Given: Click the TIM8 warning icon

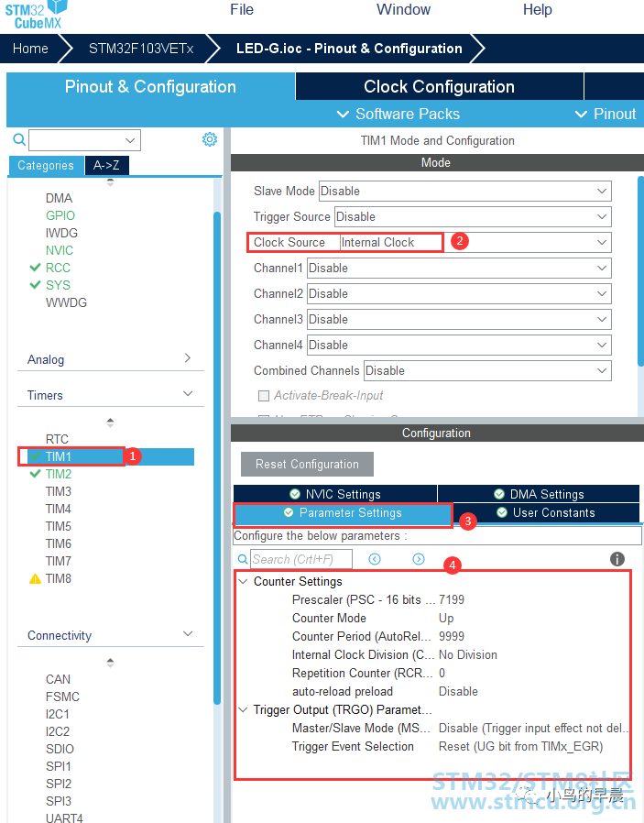Looking at the screenshot, I should point(35,579).
